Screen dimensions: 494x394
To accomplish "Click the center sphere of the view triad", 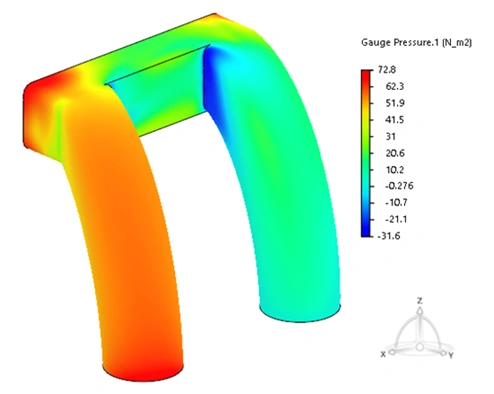I will coord(420,347).
